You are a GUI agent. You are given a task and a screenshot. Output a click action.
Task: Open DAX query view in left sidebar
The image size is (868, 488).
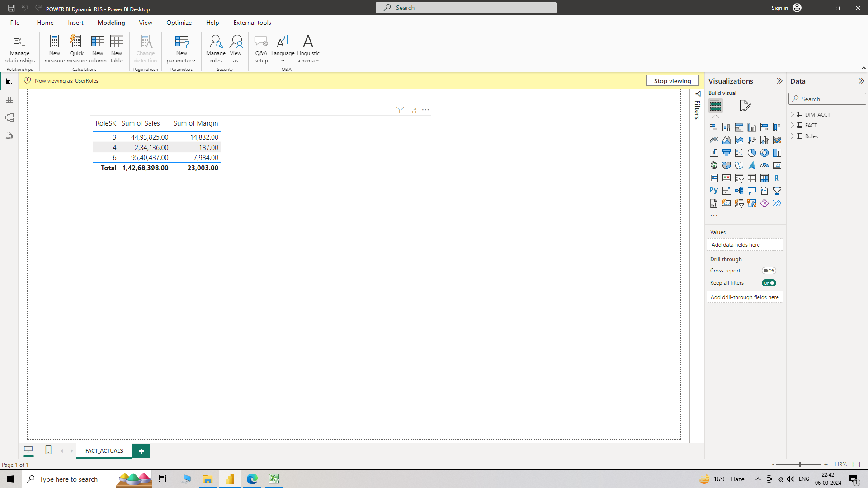(x=9, y=136)
